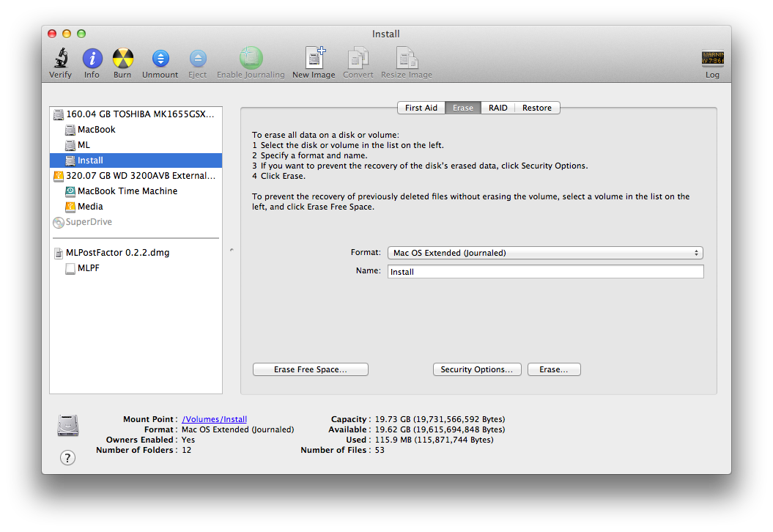The height and width of the screenshot is (532, 773).
Task: Click the Number of Folders value 12
Action: [x=186, y=450]
